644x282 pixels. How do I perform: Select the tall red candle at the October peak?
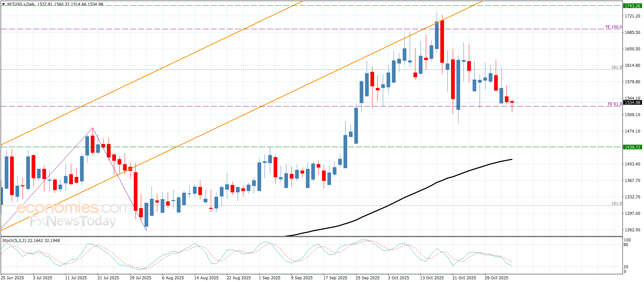pyautogui.click(x=442, y=41)
